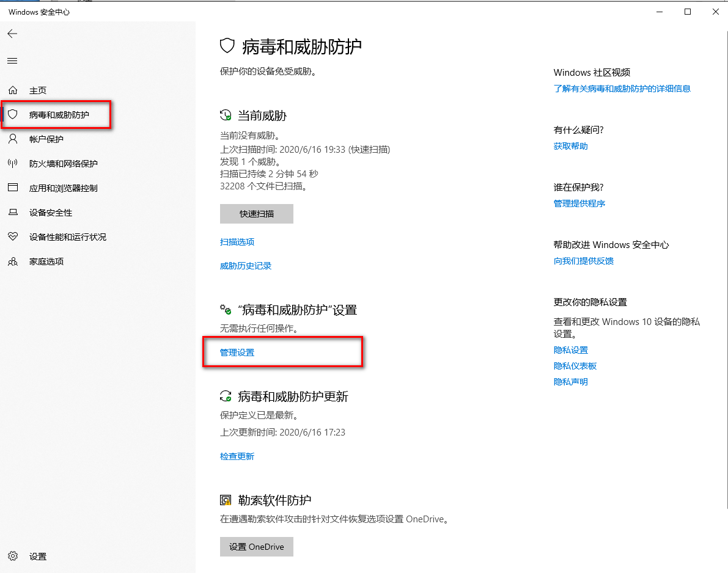The image size is (728, 573).
Task: 点击左上角的返回箭头
Action: click(x=12, y=34)
